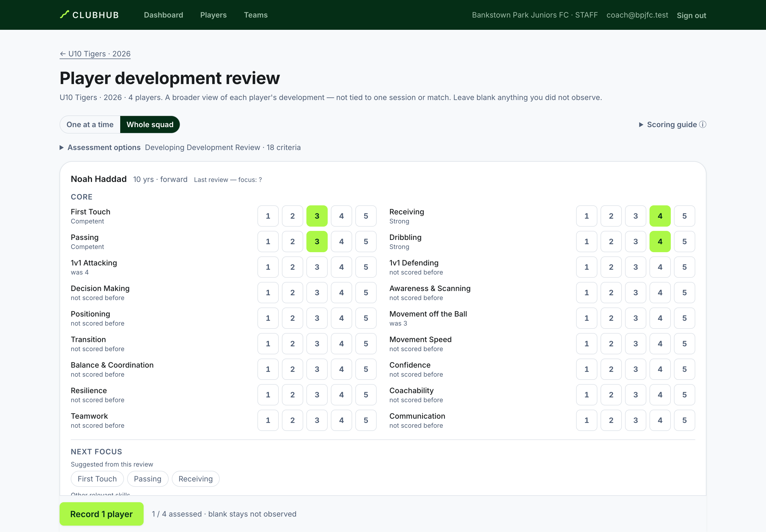Rate Teamwork as 4
Screen dimensions: 766x532
pos(341,420)
